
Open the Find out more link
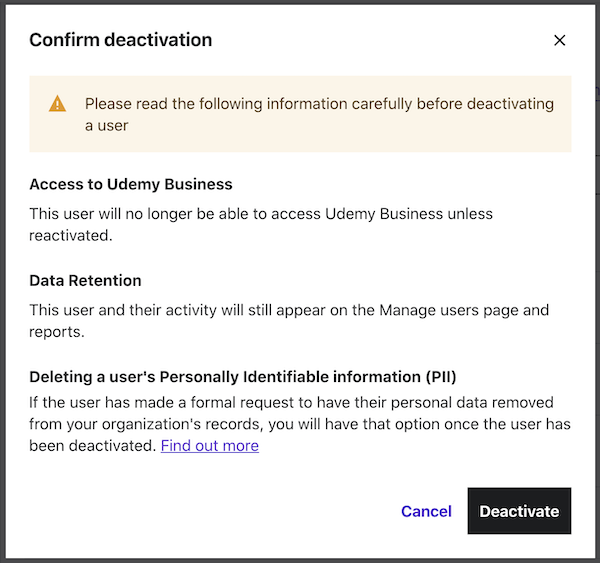click(210, 446)
